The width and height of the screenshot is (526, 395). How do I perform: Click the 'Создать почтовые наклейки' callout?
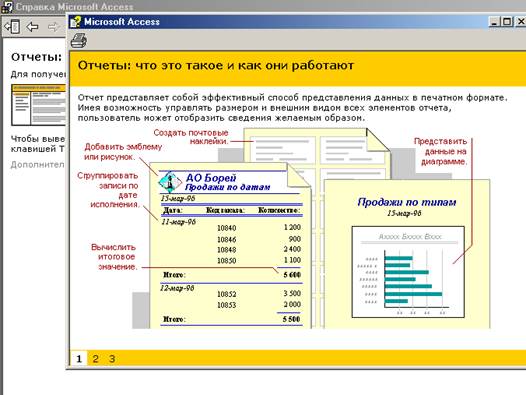[191, 137]
